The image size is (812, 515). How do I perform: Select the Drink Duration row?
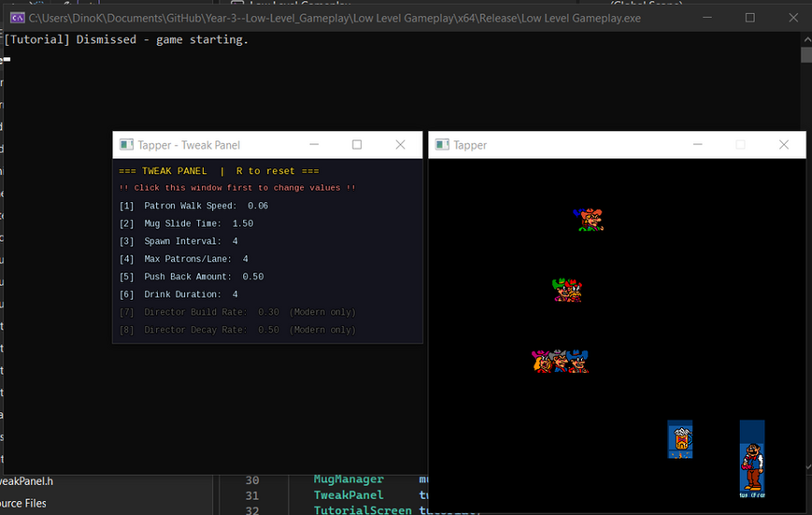point(178,293)
